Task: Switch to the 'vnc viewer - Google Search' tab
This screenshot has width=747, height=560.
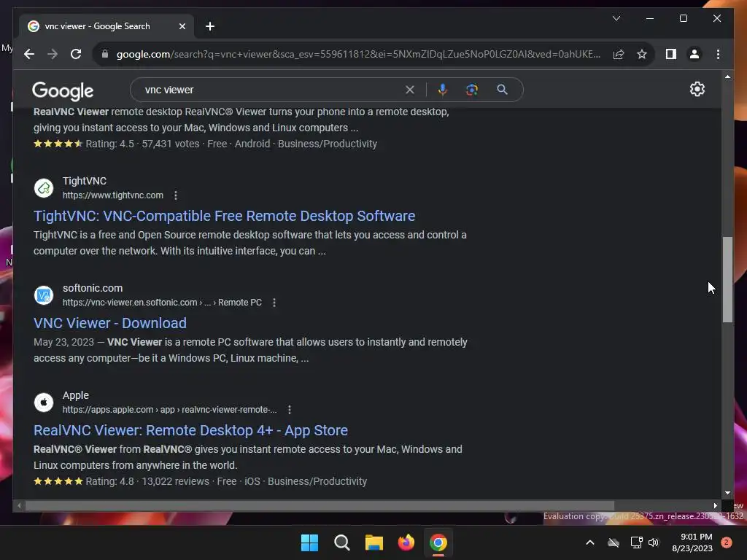Action: tap(107, 26)
